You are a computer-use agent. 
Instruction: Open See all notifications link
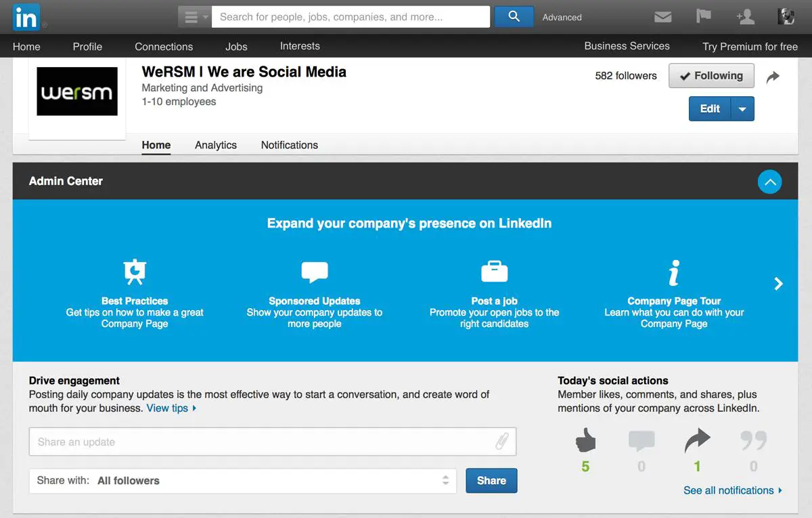[733, 490]
